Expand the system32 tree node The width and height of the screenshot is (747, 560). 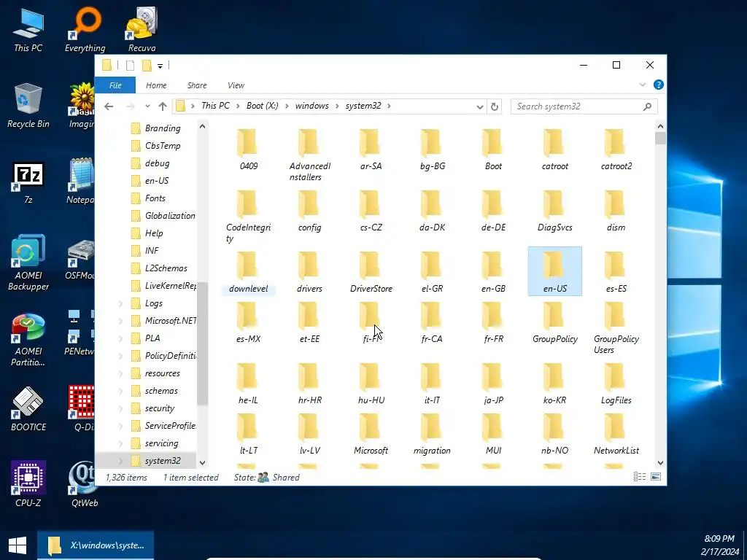coord(120,461)
